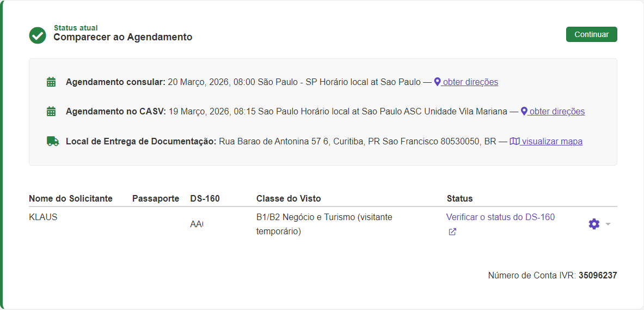Click location pin on CASV appointment line

pos(524,112)
